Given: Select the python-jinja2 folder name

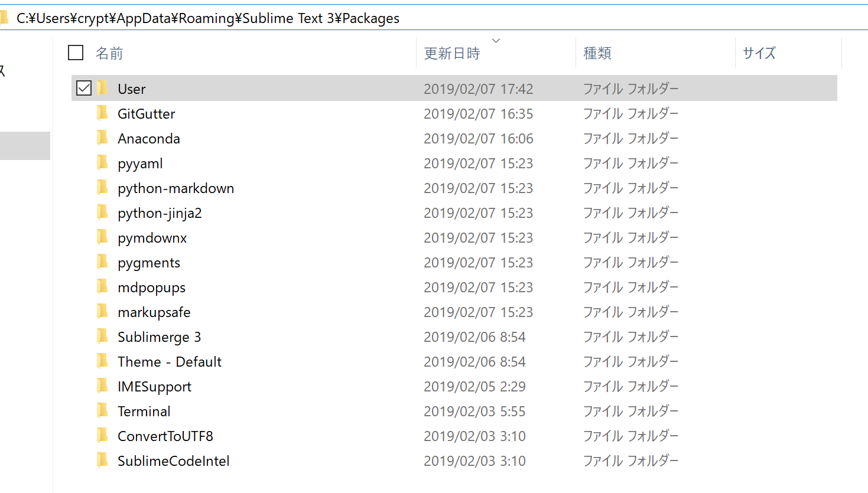Looking at the screenshot, I should (160, 213).
